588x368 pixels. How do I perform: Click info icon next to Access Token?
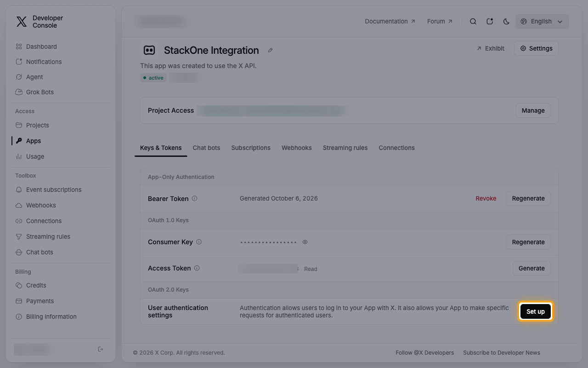click(197, 268)
